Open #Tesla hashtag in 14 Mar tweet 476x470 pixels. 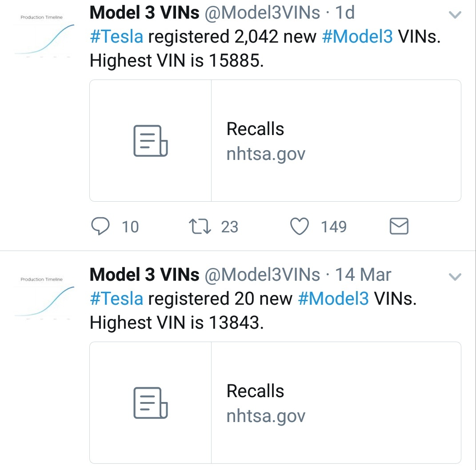pos(116,299)
